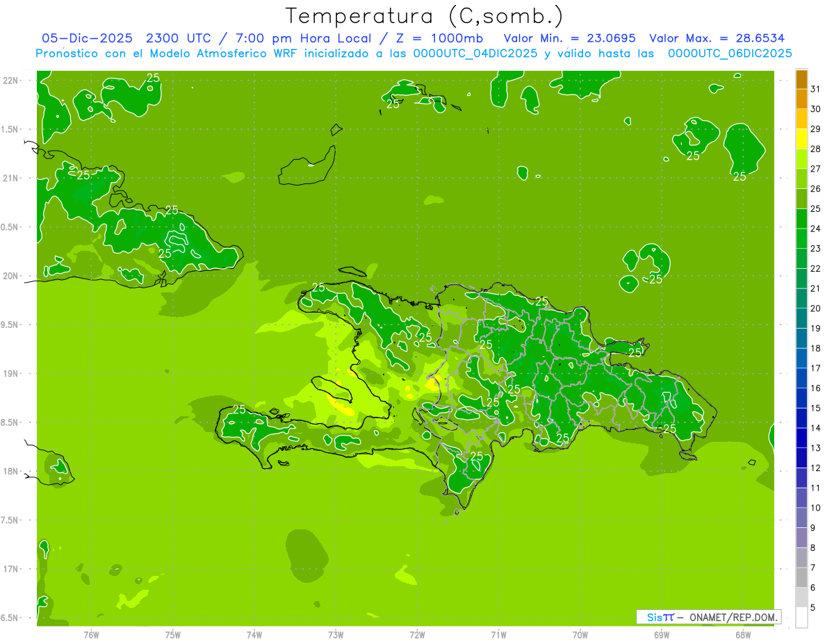Viewport: 834px width, 644px height.
Task: Click the '68W' longitude axis label
Action: (743, 634)
